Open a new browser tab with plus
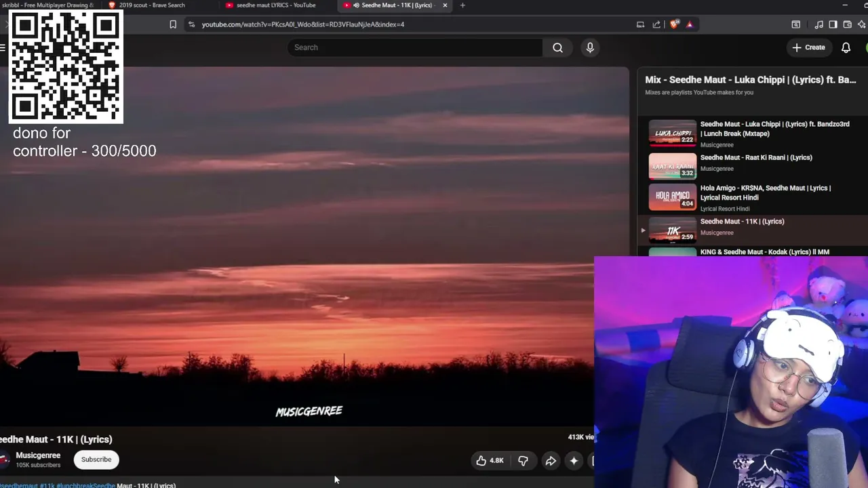 pos(462,5)
